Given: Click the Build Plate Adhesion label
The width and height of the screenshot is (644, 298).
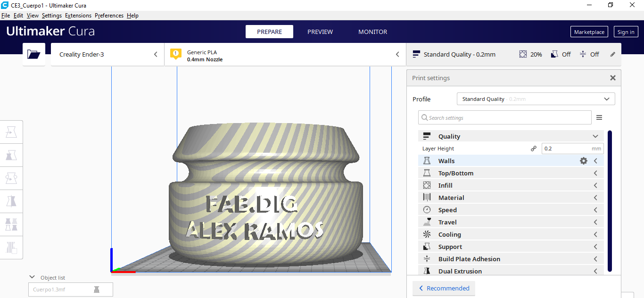Looking at the screenshot, I should (x=469, y=259).
